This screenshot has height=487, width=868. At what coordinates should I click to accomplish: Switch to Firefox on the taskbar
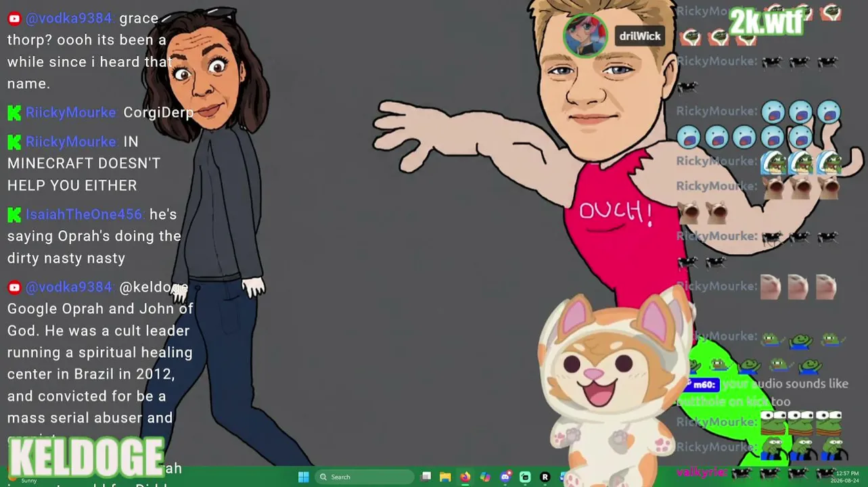click(x=465, y=477)
